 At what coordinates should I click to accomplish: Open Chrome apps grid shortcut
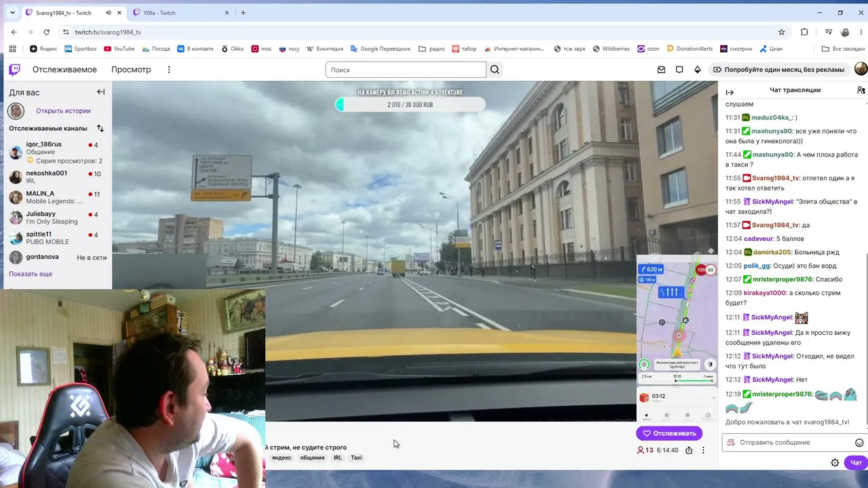(12, 49)
